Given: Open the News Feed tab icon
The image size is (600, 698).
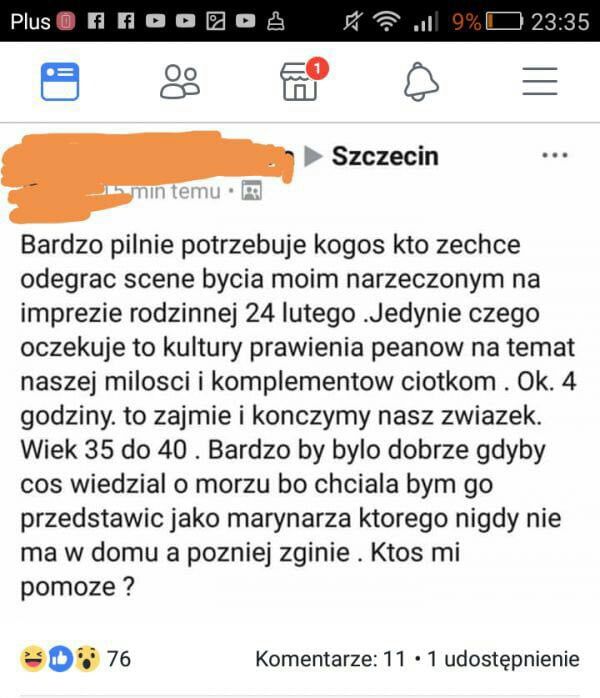Looking at the screenshot, I should point(60,82).
